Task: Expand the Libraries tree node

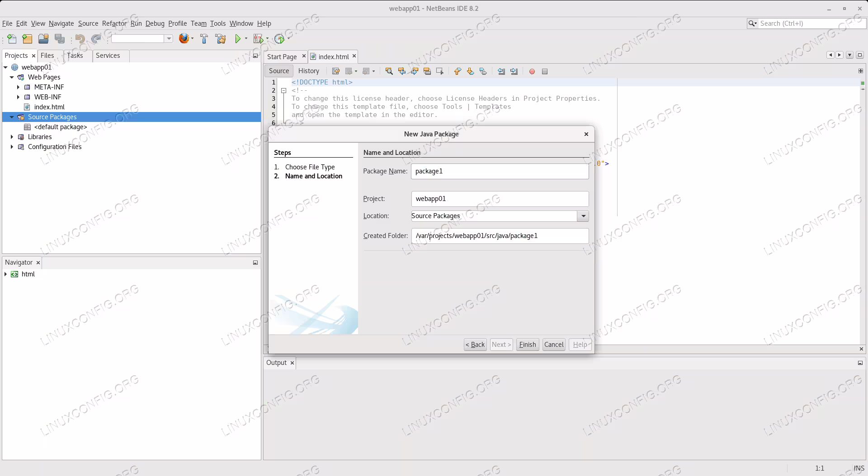Action: point(12,137)
